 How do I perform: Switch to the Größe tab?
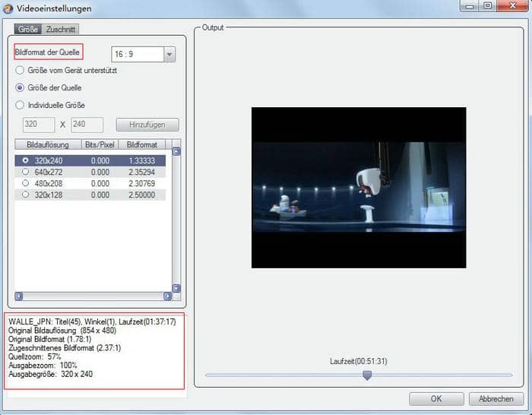[x=28, y=29]
